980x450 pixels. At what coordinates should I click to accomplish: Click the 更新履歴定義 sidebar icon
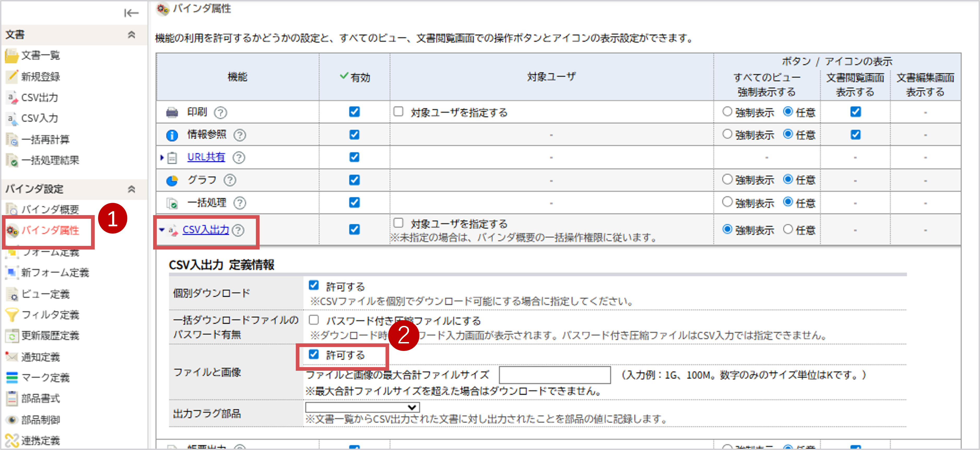(x=12, y=336)
